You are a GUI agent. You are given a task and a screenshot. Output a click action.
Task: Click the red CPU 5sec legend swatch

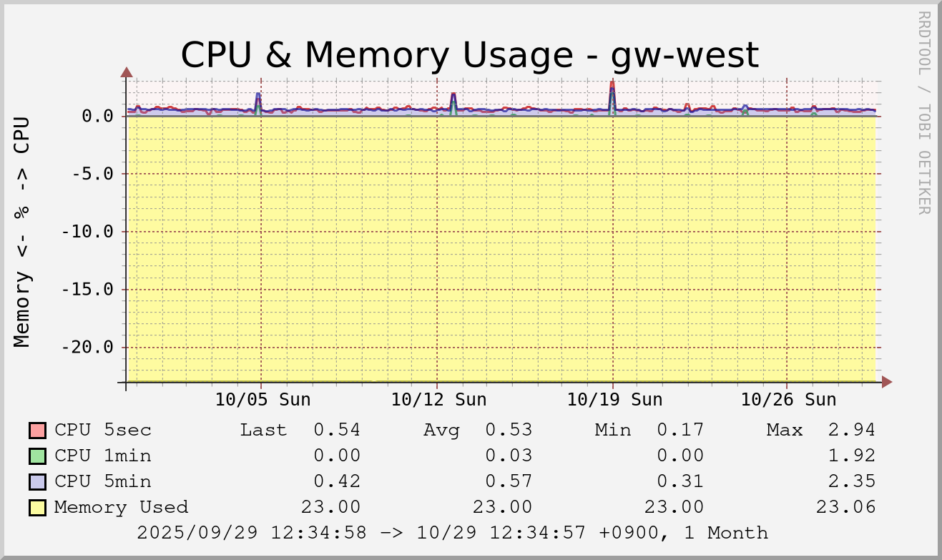pyautogui.click(x=38, y=431)
